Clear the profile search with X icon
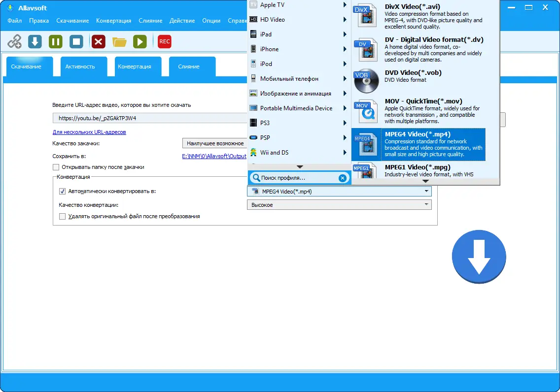Screen dimensions: 560x392 tap(342, 178)
